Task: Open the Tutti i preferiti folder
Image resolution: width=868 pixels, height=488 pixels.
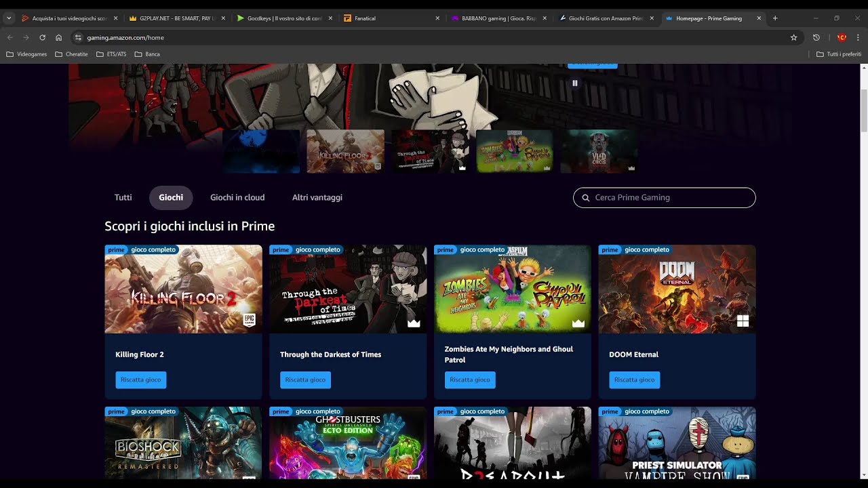Action: pyautogui.click(x=839, y=54)
